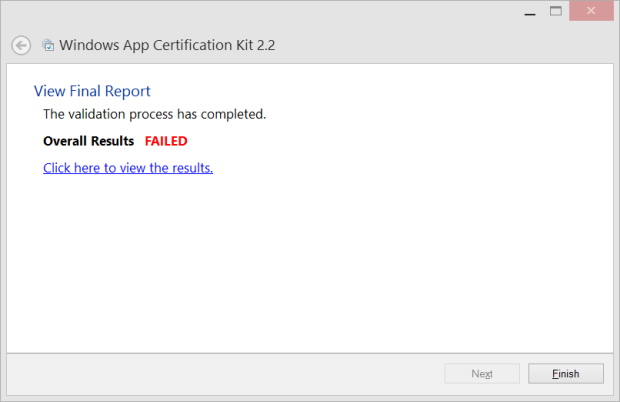Click the window's bottom border edge
The width and height of the screenshot is (620, 402).
310,399
